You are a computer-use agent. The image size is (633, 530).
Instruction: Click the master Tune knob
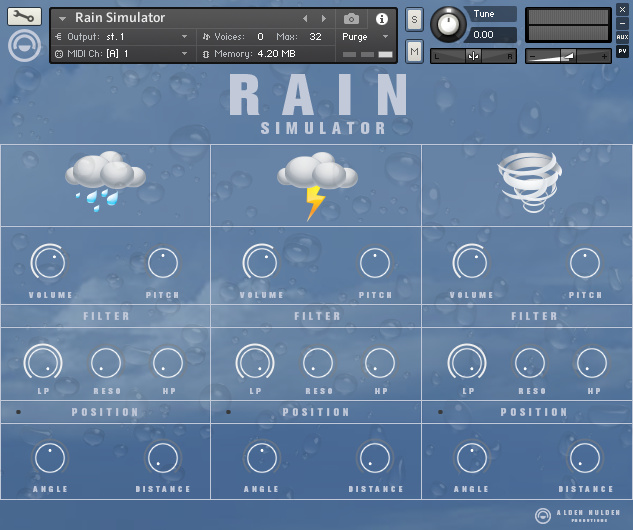[448, 25]
